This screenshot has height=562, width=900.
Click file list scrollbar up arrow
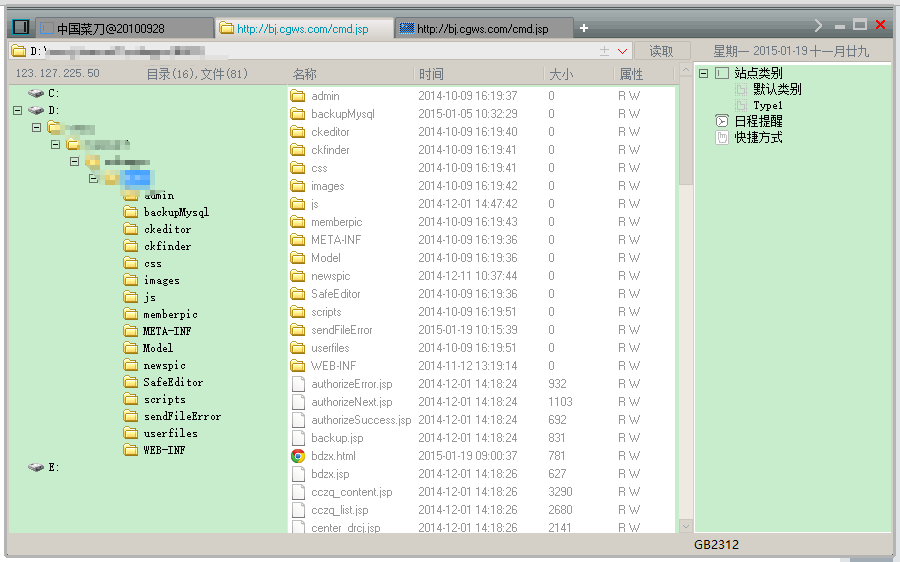click(x=685, y=70)
